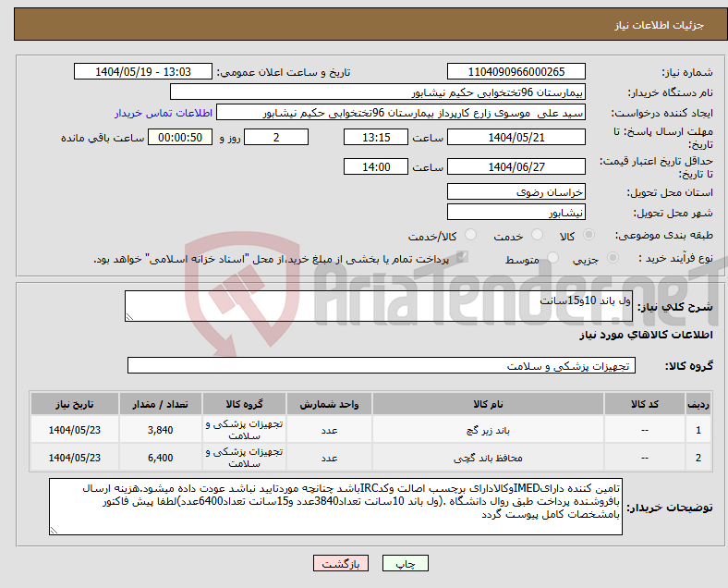Click the unit cell عدد in row 2

[329, 458]
